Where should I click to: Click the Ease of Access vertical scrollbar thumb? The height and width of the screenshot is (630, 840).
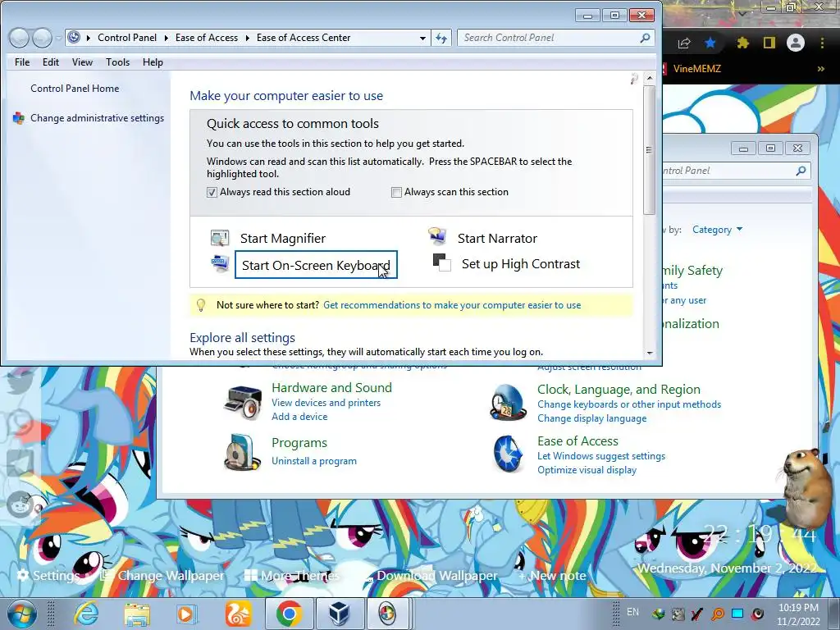649,150
